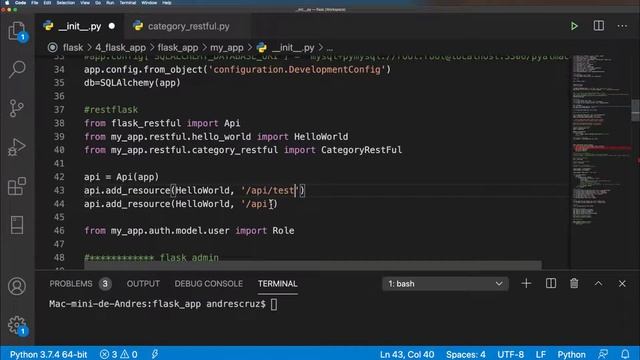Change end of line via LF
The height and width of the screenshot is (360, 640).
pyautogui.click(x=540, y=354)
